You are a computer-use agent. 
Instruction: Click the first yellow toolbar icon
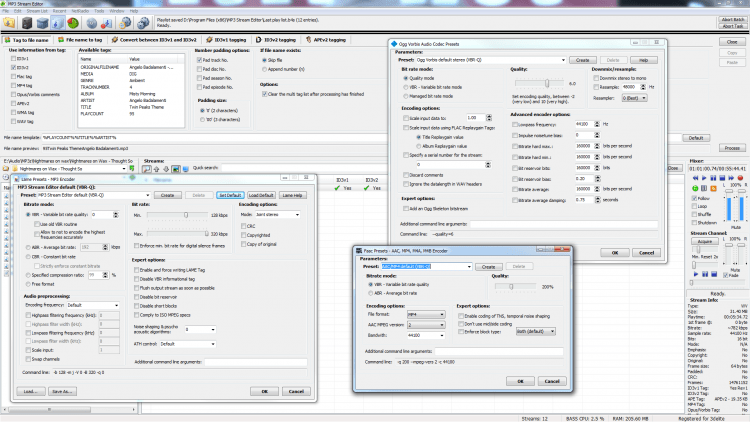(8, 21)
